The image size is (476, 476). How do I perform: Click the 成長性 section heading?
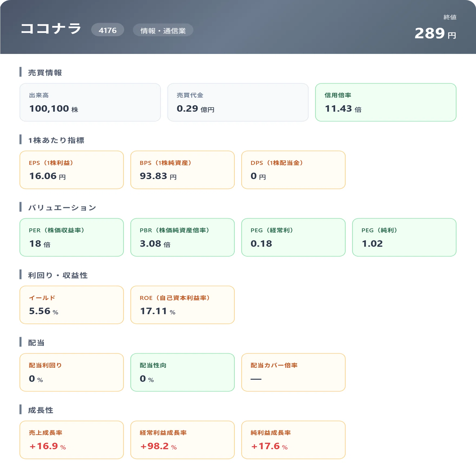[41, 410]
